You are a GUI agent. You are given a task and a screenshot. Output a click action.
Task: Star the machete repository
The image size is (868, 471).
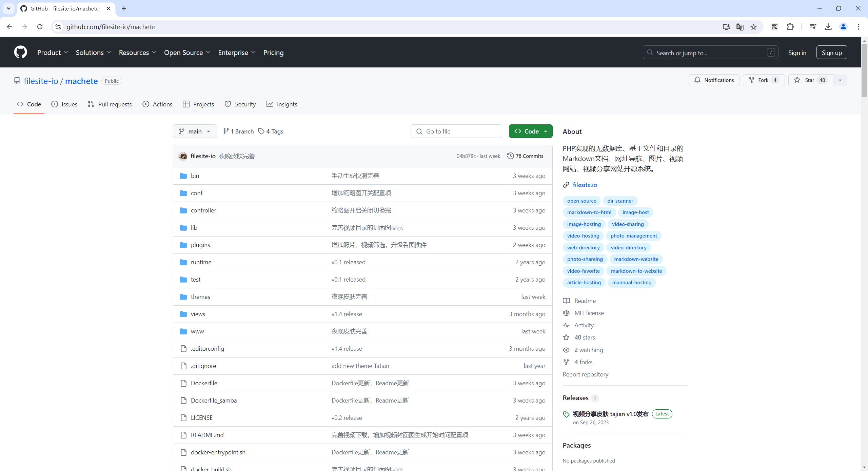click(810, 80)
